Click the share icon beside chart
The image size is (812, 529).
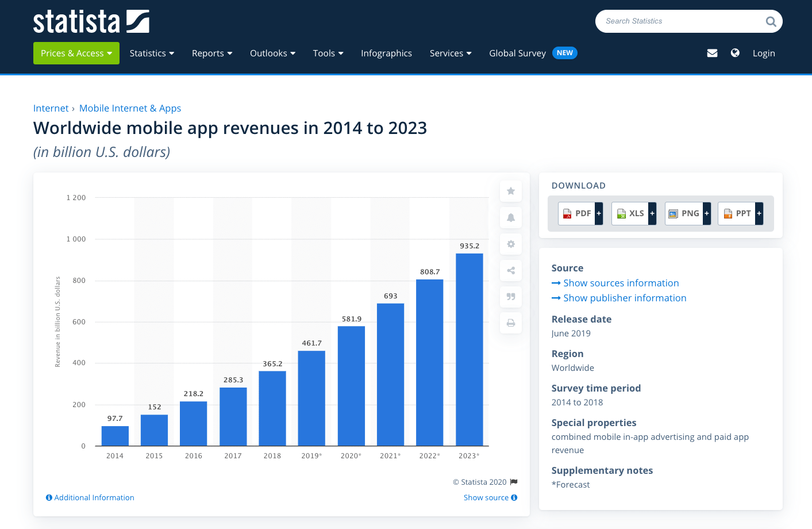[510, 270]
